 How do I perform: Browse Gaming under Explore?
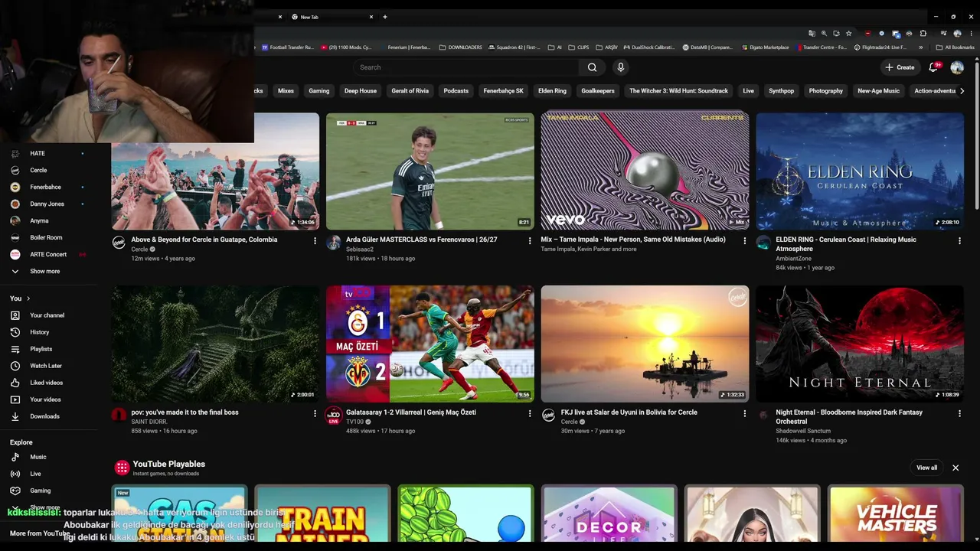(40, 491)
